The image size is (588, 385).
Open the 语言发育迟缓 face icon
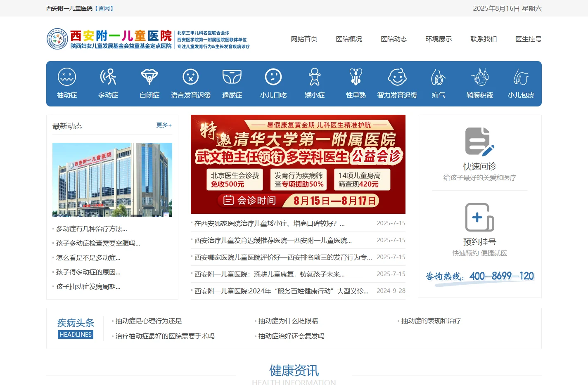191,77
